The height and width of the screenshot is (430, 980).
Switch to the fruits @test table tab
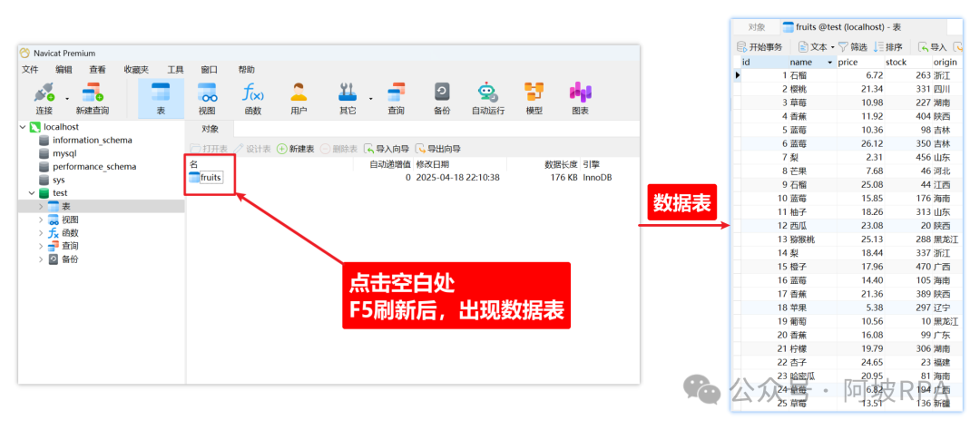coord(833,27)
